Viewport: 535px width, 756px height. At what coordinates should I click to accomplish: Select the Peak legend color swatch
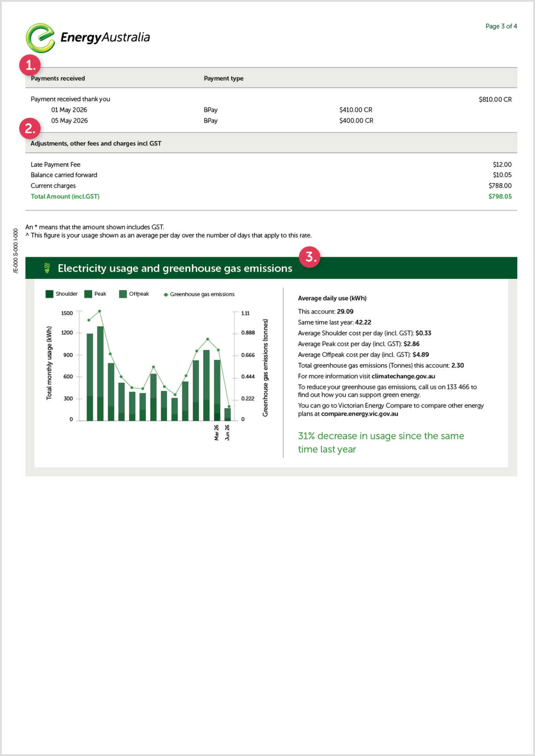pos(88,294)
